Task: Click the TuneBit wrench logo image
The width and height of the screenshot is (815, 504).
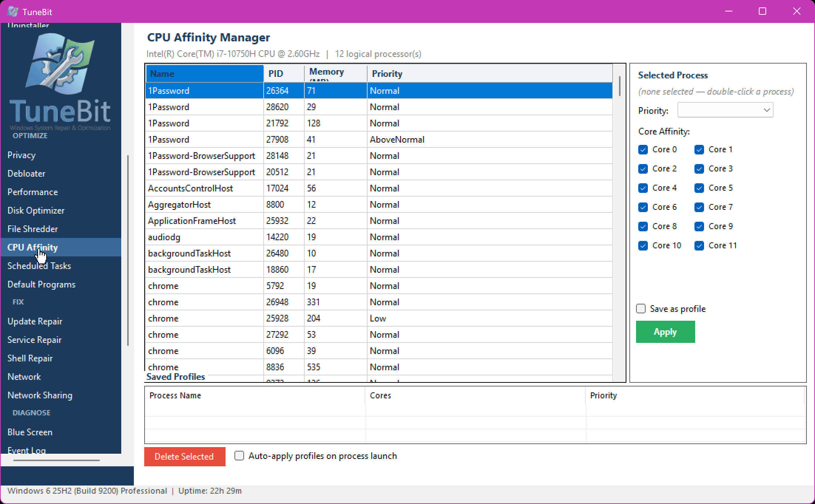Action: (x=60, y=64)
